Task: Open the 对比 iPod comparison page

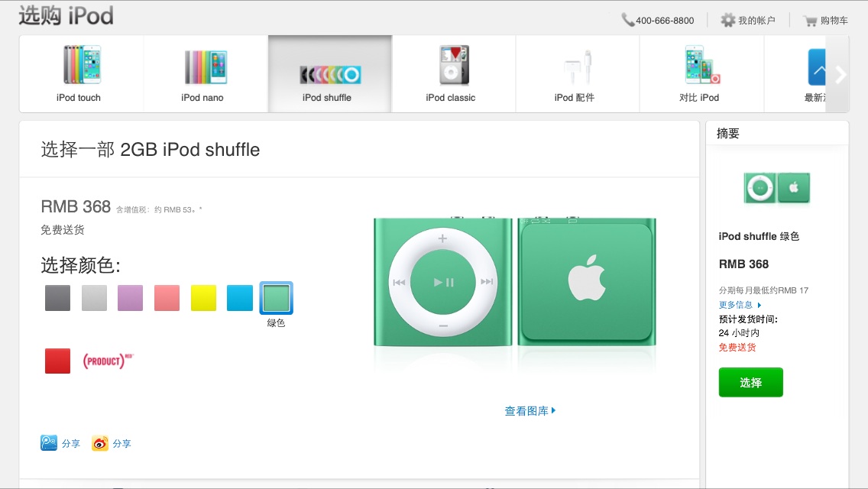Action: [701, 73]
